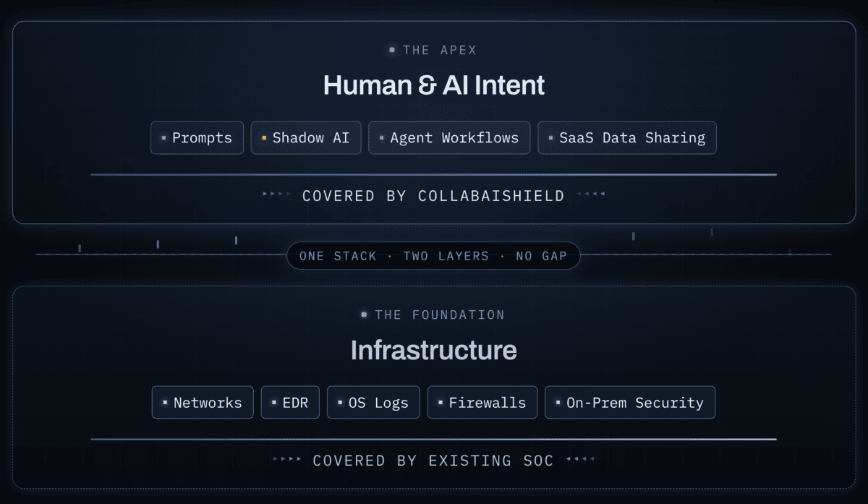Select the SaaS Data Sharing chip
The width and height of the screenshot is (868, 504).
pos(627,137)
